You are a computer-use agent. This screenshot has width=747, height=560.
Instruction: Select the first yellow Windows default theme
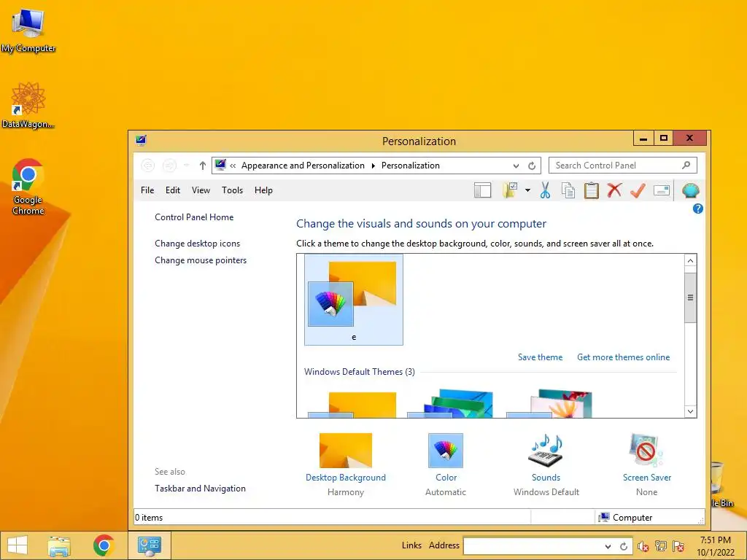click(x=352, y=404)
